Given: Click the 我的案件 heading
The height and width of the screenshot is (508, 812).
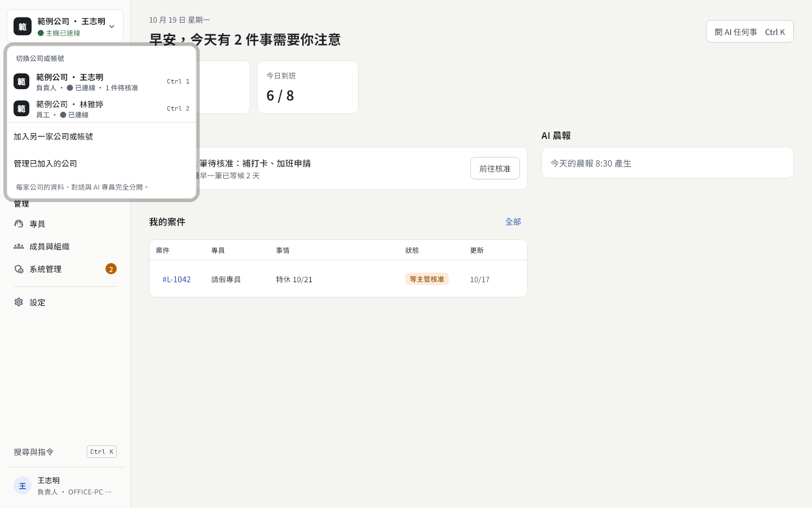Looking at the screenshot, I should (x=167, y=222).
